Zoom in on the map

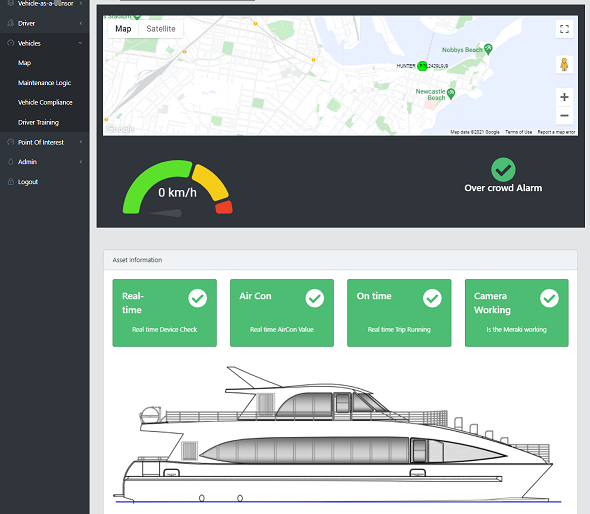[x=564, y=97]
